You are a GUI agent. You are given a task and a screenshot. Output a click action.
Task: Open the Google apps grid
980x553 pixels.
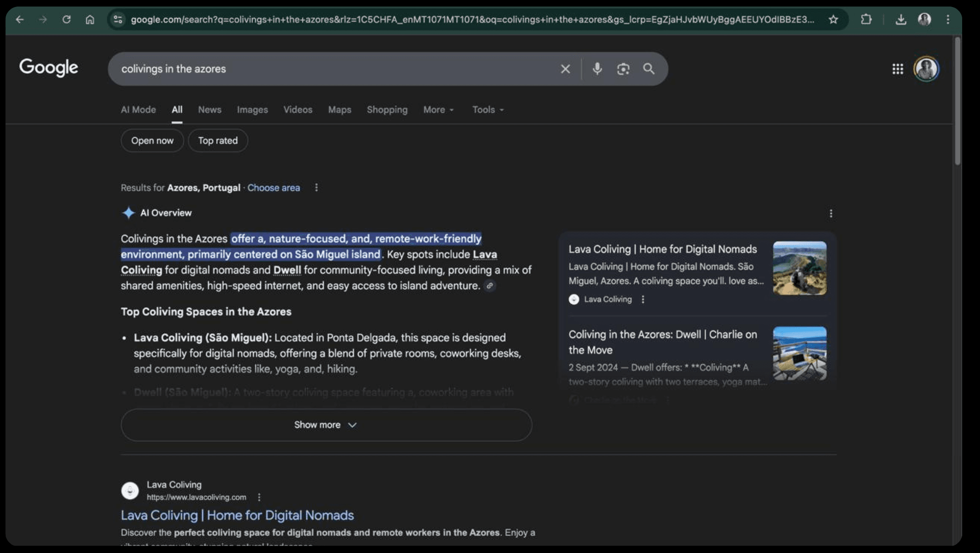[x=897, y=69]
